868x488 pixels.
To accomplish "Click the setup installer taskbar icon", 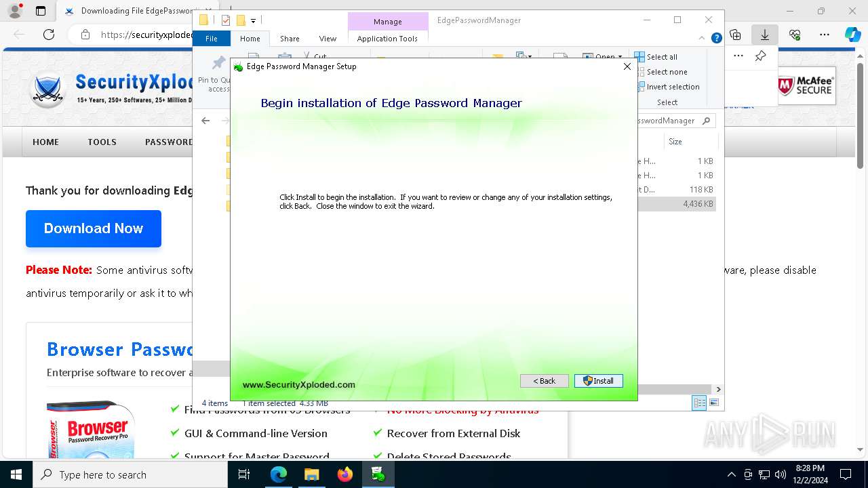I will click(x=378, y=474).
